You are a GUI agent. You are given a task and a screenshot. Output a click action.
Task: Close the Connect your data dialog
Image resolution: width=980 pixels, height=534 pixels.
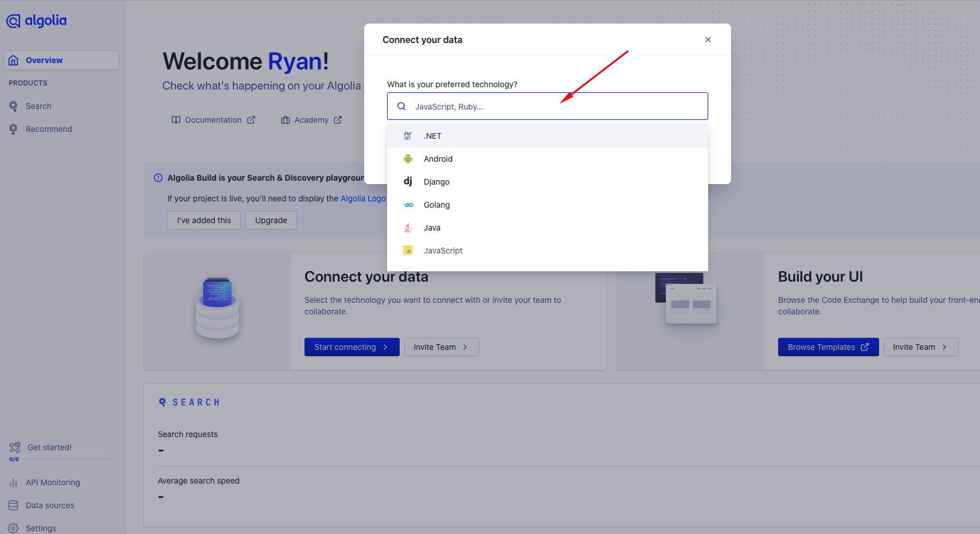708,40
